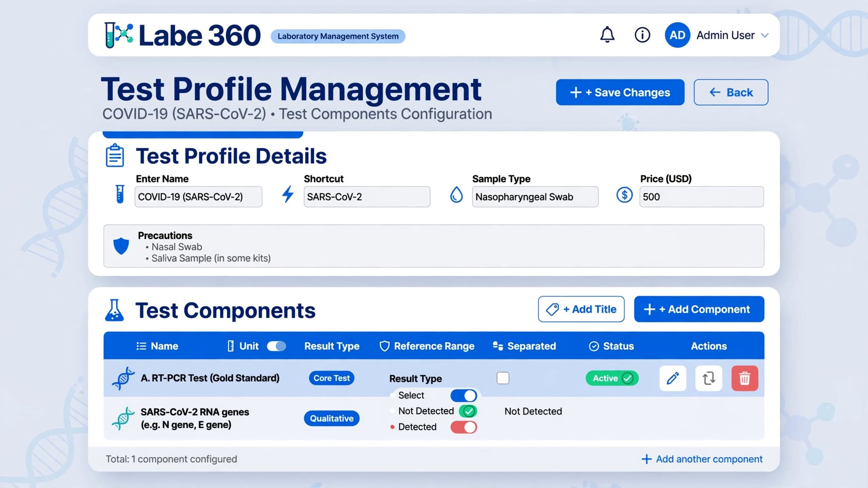The image size is (868, 488).
Task: Click the ruler icon in Unit column header
Action: pyautogui.click(x=231, y=346)
